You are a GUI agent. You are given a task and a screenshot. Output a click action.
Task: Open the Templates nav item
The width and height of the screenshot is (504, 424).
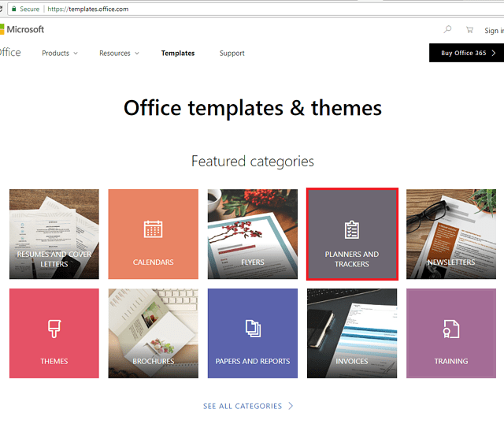(x=178, y=53)
